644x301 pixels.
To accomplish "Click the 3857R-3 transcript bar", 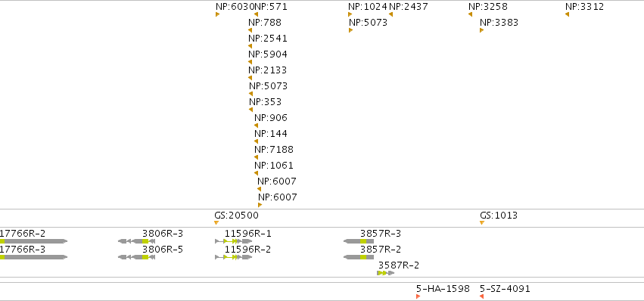I will (359, 241).
